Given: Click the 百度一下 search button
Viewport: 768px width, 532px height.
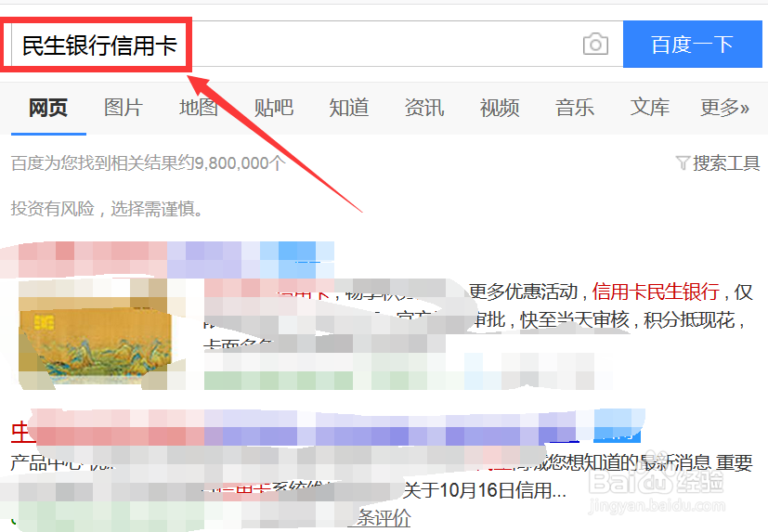Looking at the screenshot, I should [693, 44].
